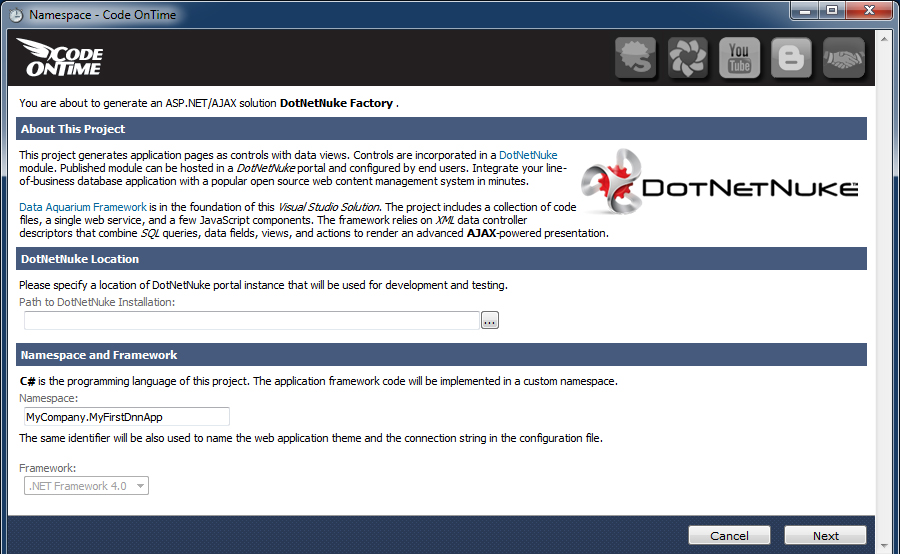Viewport: 900px width, 554px height.
Task: Click into the Namespace text field
Action: click(127, 417)
